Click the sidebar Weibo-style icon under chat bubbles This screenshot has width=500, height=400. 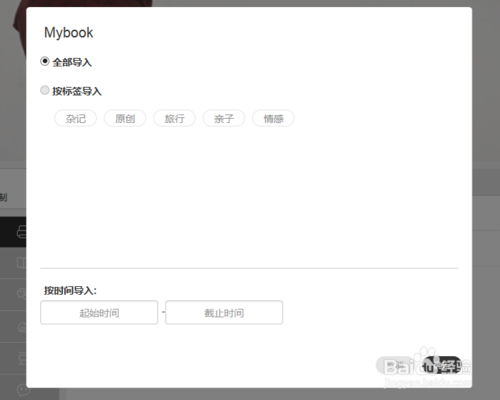(21, 327)
